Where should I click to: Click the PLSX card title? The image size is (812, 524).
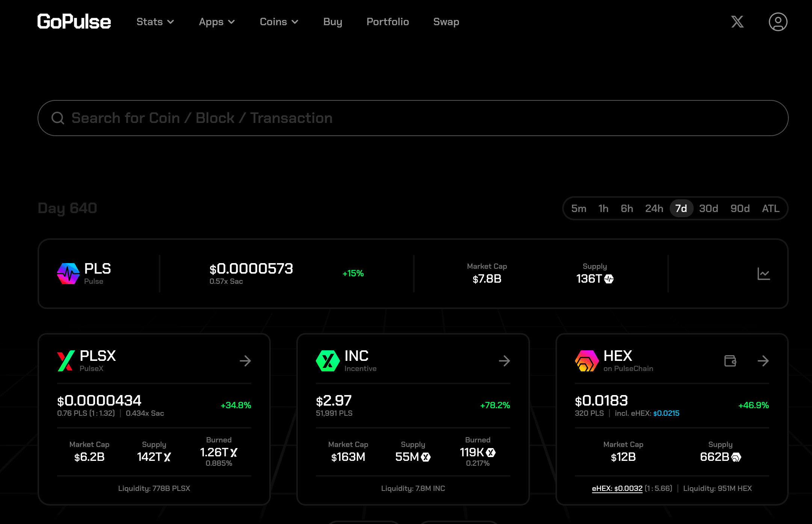(98, 356)
